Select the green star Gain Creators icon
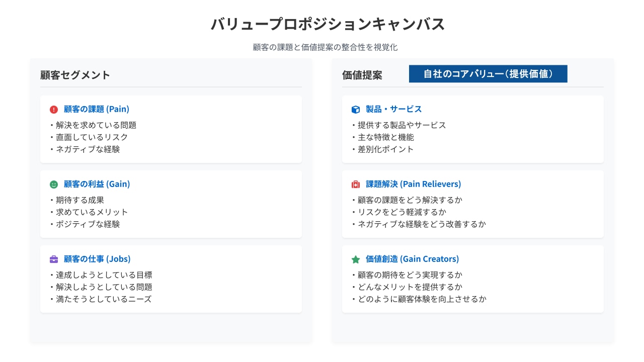The height and width of the screenshot is (362, 644). click(x=356, y=259)
